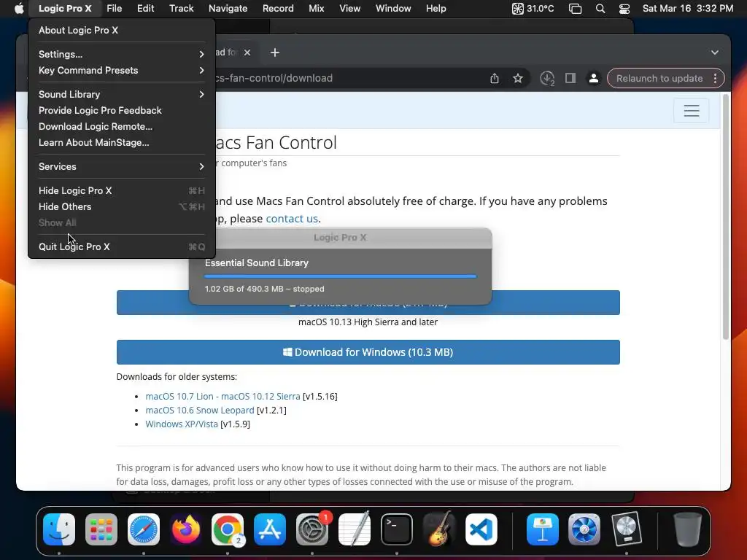Click the Chrome page vertical scrollbar
This screenshot has width=747, height=560.
pyautogui.click(x=726, y=217)
